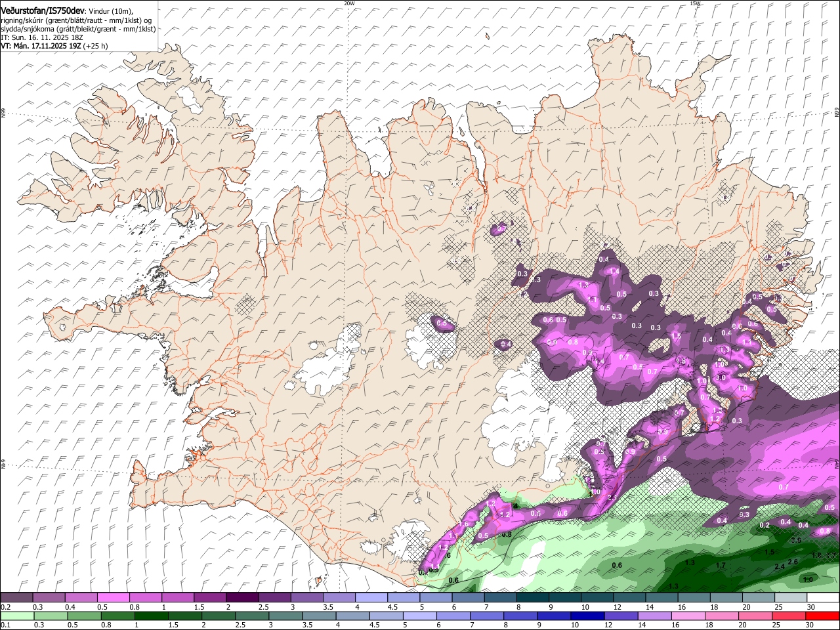Click the 1.7 rain value in the dark green area
Viewport: 840px width, 630px height.
(721, 565)
